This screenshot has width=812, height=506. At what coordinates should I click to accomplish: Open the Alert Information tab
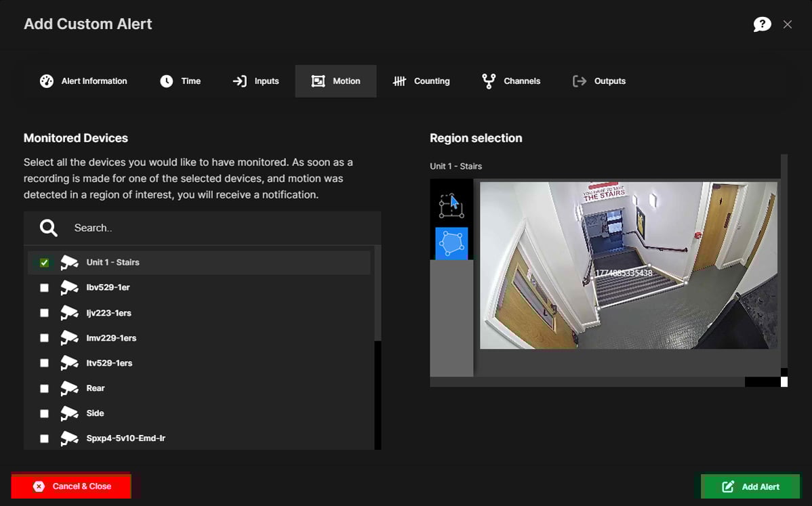83,81
